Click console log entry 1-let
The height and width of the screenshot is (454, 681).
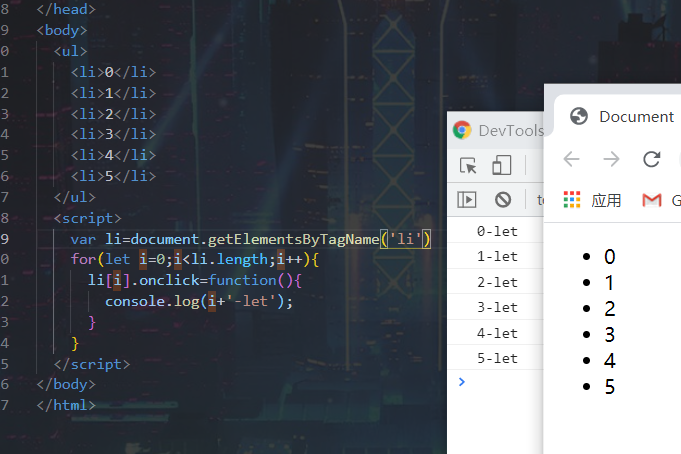[x=497, y=256]
